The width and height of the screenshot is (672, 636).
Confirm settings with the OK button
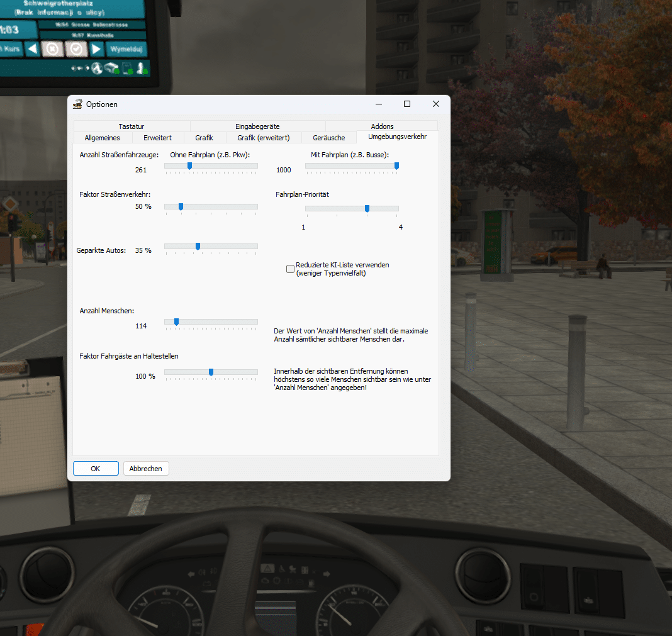96,469
